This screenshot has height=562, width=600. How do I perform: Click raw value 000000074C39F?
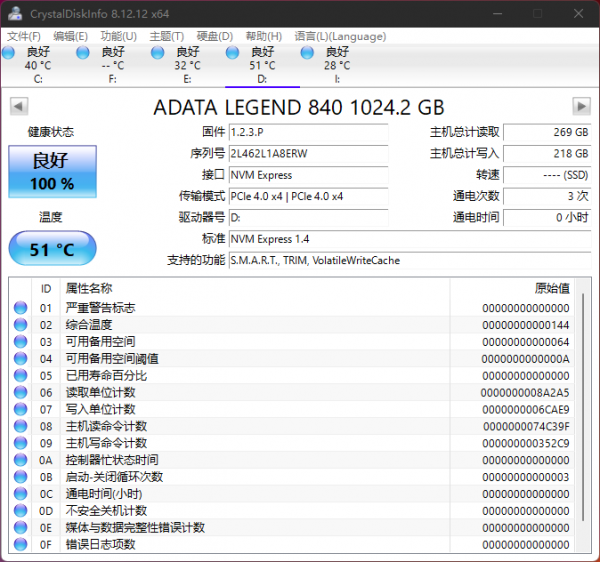point(526,427)
